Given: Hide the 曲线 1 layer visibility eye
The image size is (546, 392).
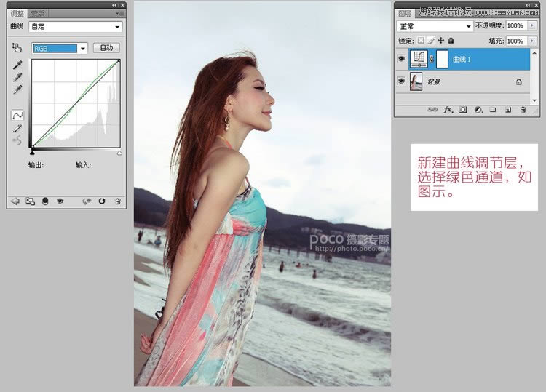Looking at the screenshot, I should (401, 60).
